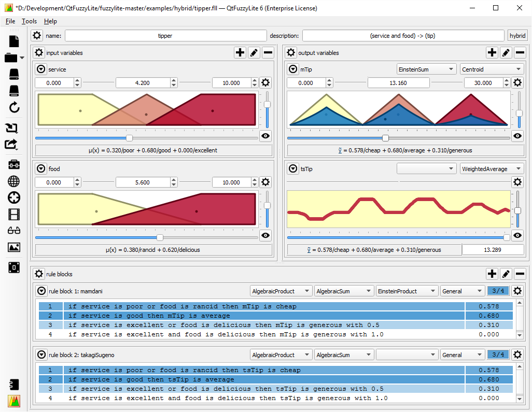The height and width of the screenshot is (412, 532).
Task: Click the new file icon in the sidebar
Action: click(x=14, y=41)
